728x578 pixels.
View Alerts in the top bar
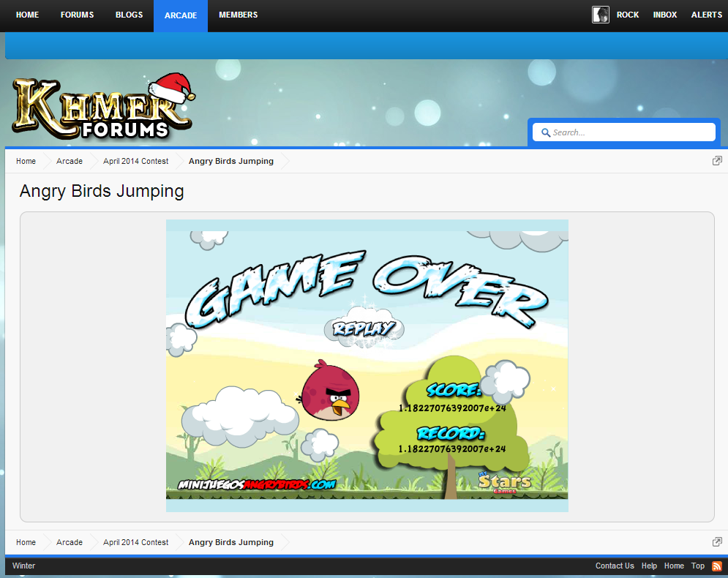click(x=706, y=15)
